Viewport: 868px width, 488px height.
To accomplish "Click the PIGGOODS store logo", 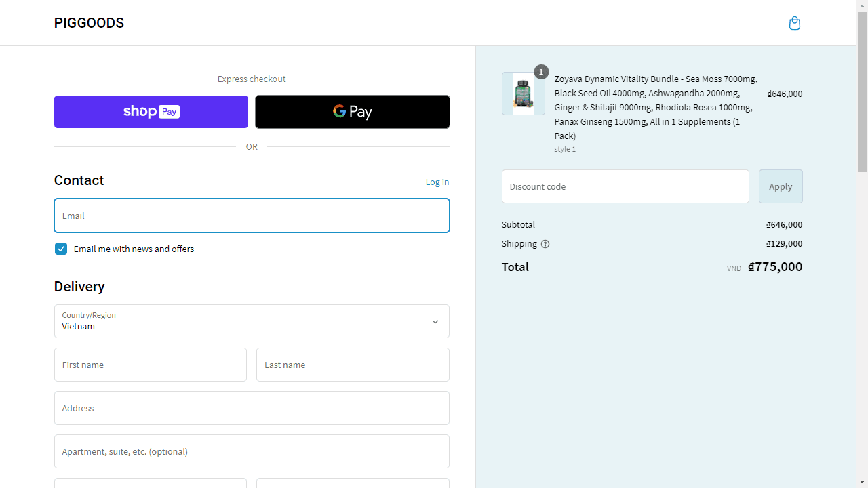I will pos(89,23).
